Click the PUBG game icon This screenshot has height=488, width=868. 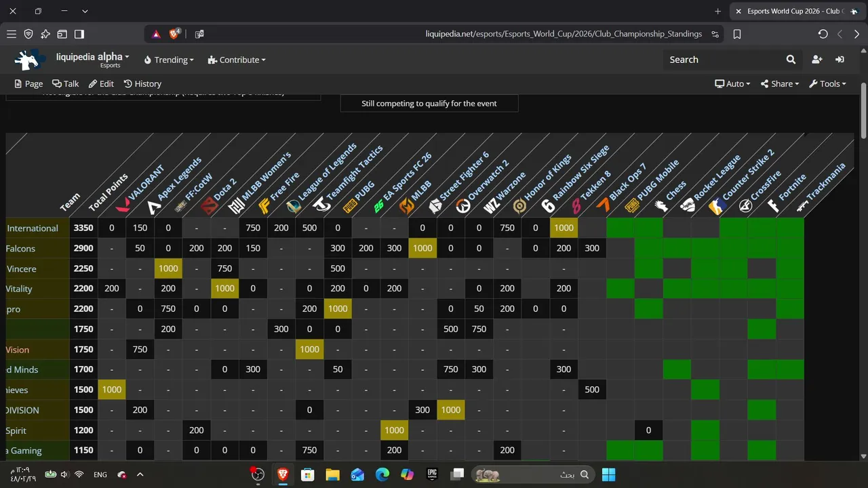[350, 206]
